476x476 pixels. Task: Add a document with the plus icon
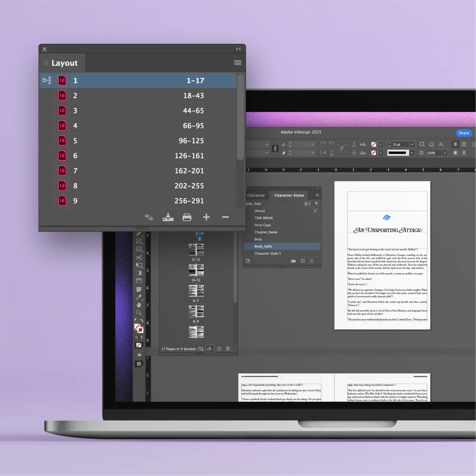206,217
